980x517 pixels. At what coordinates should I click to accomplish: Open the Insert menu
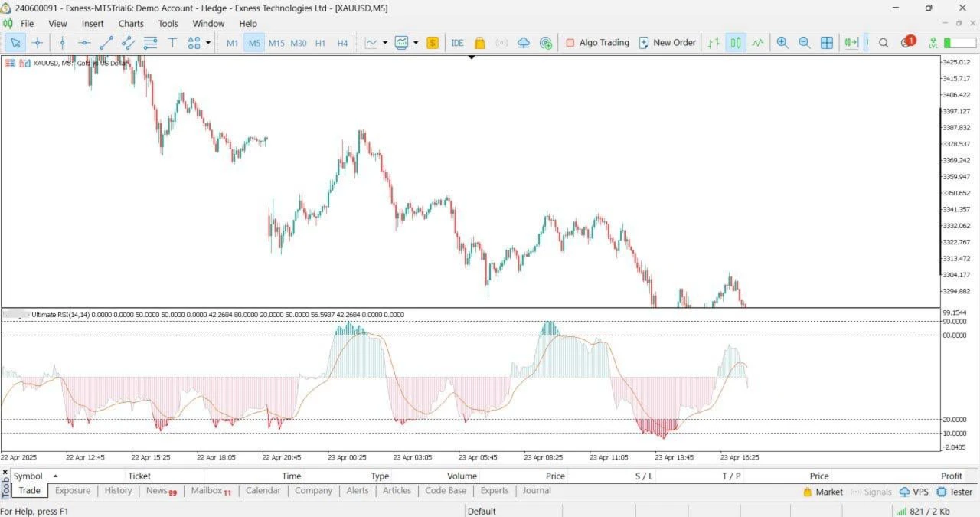point(93,23)
